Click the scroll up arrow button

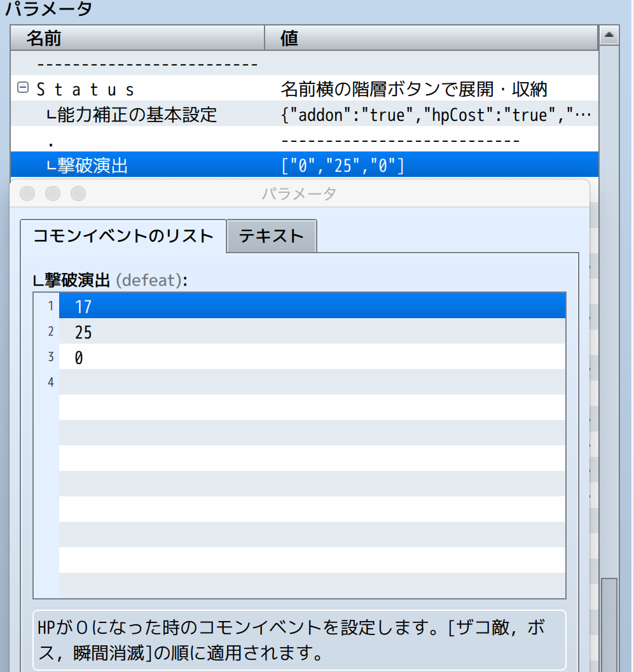coord(609,36)
